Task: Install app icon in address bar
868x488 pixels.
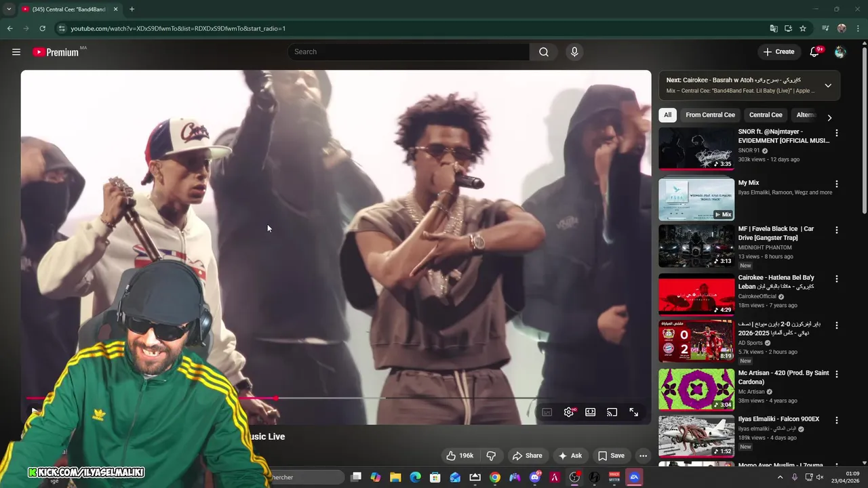Action: (x=788, y=28)
